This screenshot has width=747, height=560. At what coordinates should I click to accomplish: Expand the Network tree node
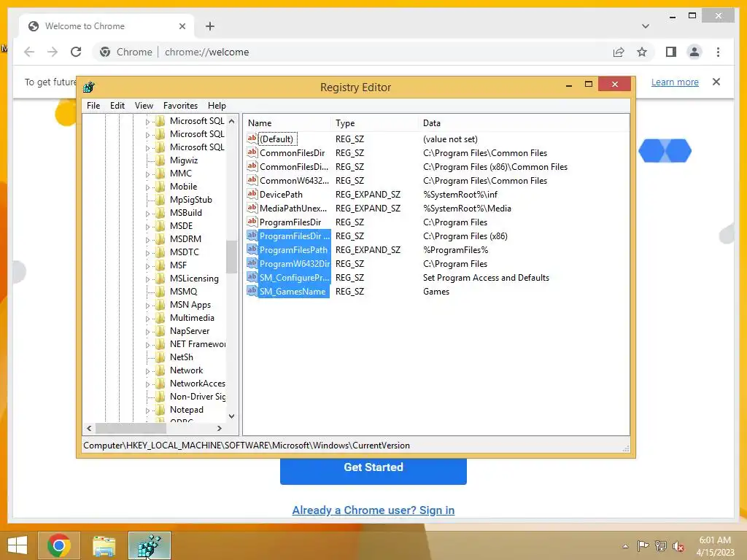pos(147,371)
